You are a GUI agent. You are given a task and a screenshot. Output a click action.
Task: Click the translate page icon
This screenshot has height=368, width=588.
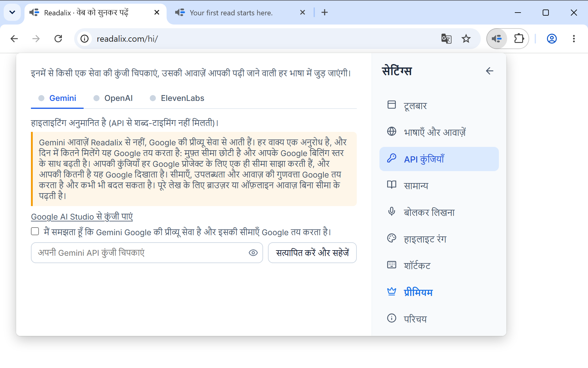coord(446,39)
